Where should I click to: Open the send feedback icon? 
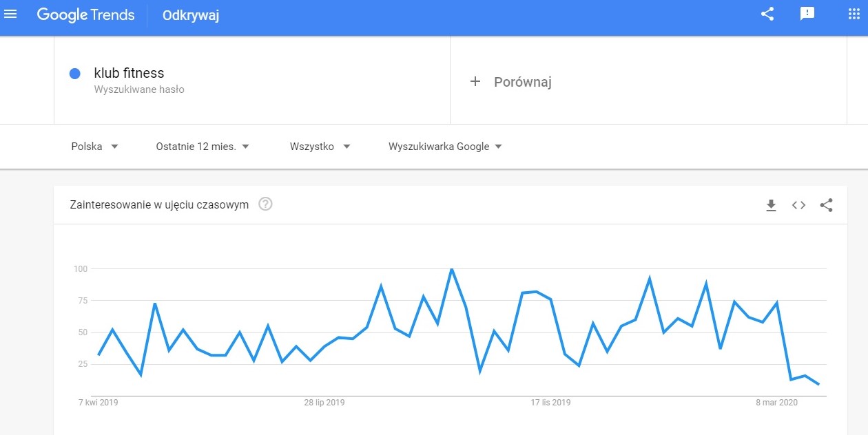(807, 14)
